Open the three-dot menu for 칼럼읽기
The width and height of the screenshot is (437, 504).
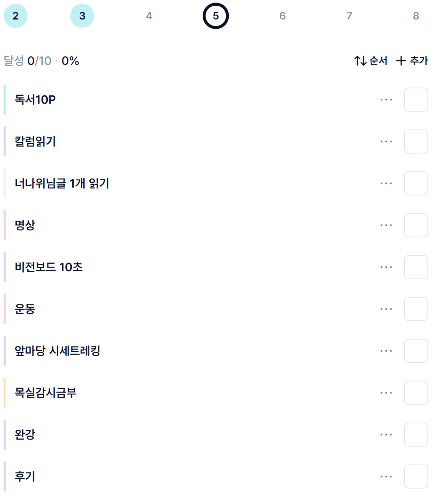tap(386, 142)
